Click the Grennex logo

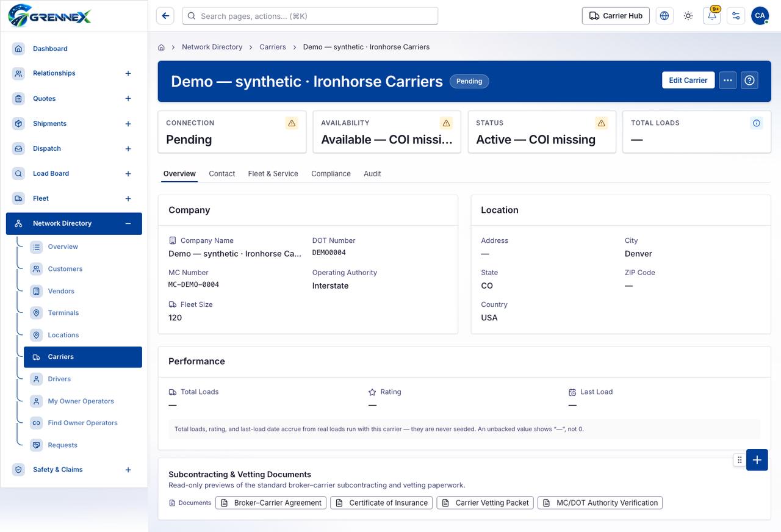[49, 16]
